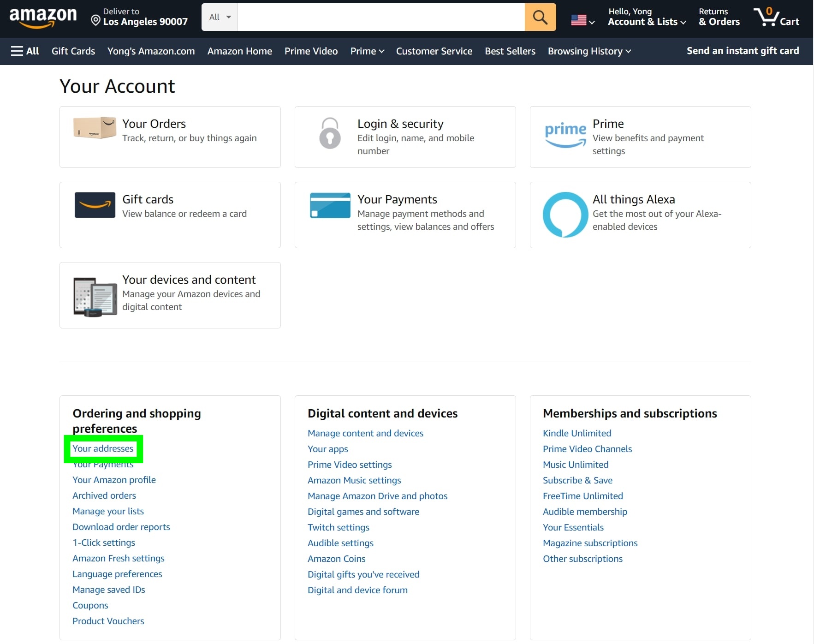Open Manage content and devices link
Screen dimensions: 814x644
[x=365, y=433]
